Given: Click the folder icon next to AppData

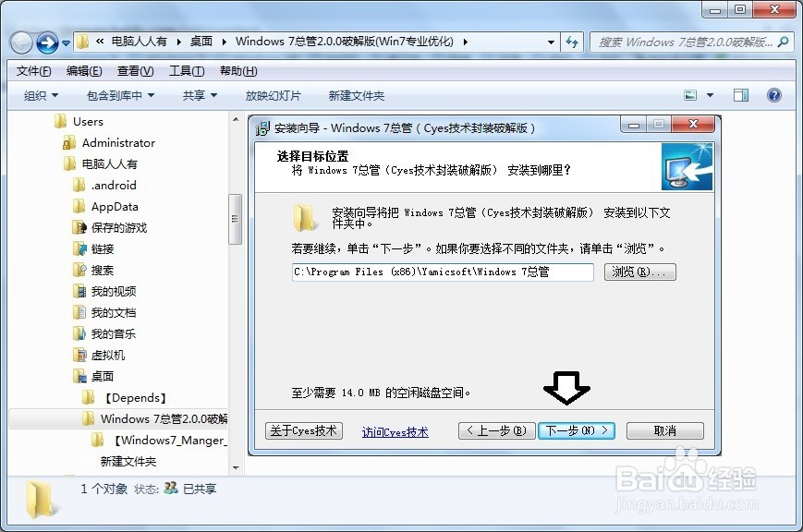Looking at the screenshot, I should coord(79,206).
